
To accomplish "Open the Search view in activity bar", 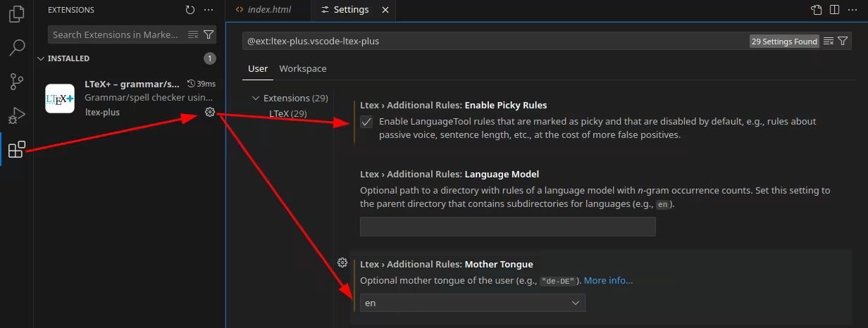I will [16, 47].
